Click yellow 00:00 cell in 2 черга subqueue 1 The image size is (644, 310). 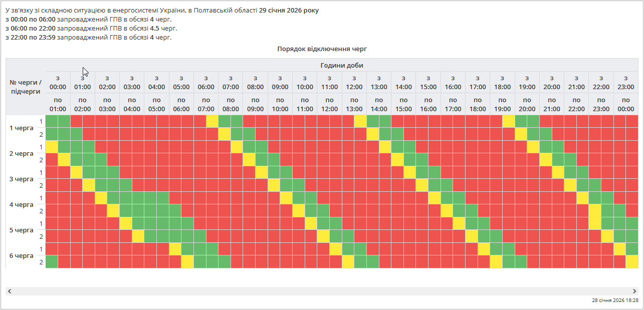point(52,147)
